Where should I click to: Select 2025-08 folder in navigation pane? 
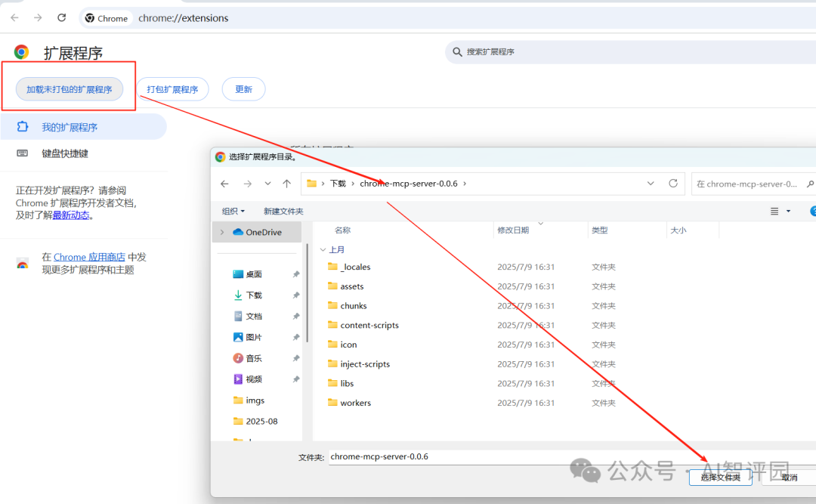point(261,421)
